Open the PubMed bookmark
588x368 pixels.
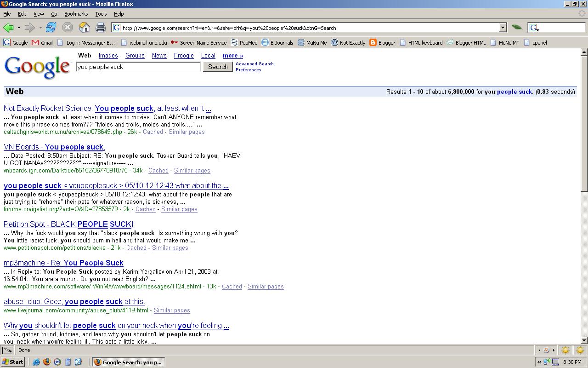[244, 42]
